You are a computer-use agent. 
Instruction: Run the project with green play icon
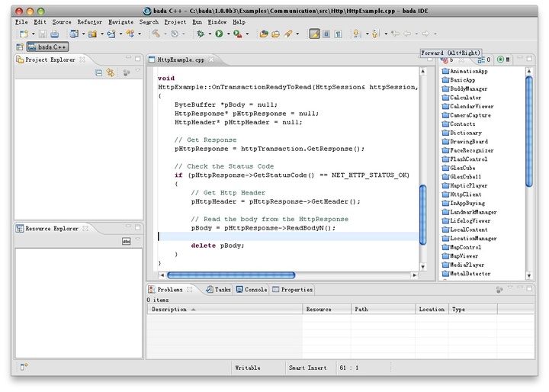[x=219, y=34]
